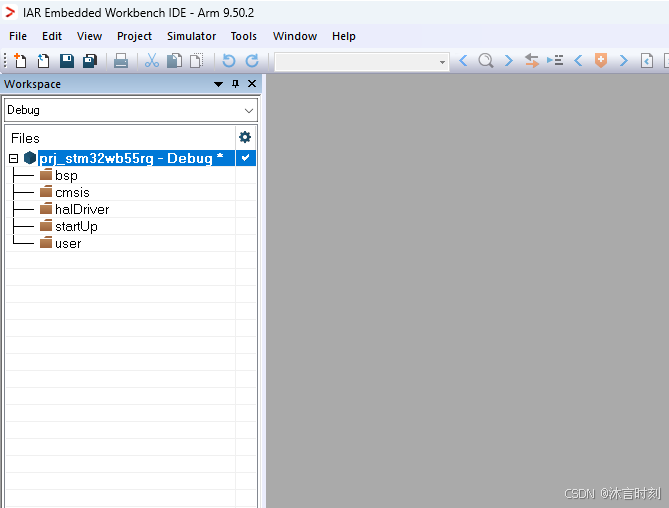This screenshot has width=669, height=508.
Task: Click the Paste toolbar icon
Action: click(196, 61)
